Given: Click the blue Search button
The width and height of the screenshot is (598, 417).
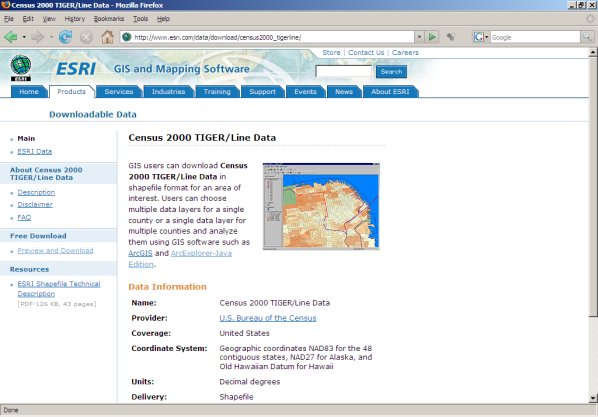Looking at the screenshot, I should pos(391,71).
